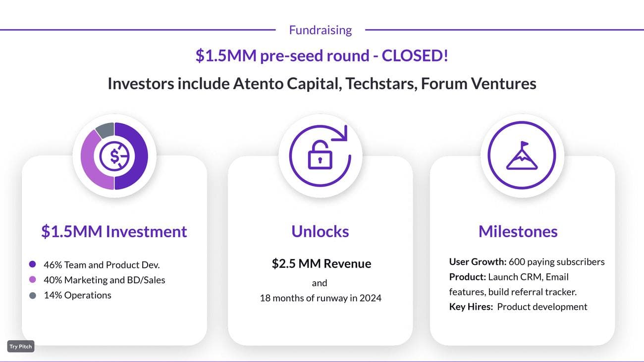Click the Investors include subtitle text

tap(322, 83)
